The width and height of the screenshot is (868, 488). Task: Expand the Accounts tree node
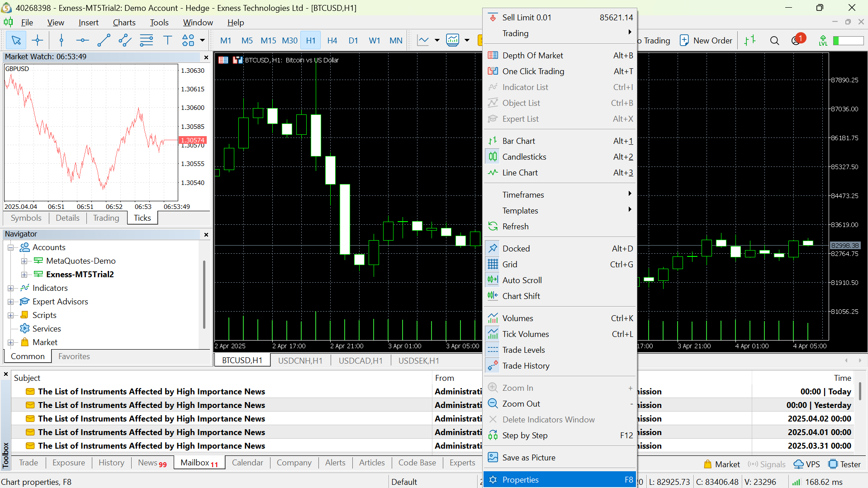pyautogui.click(x=10, y=247)
